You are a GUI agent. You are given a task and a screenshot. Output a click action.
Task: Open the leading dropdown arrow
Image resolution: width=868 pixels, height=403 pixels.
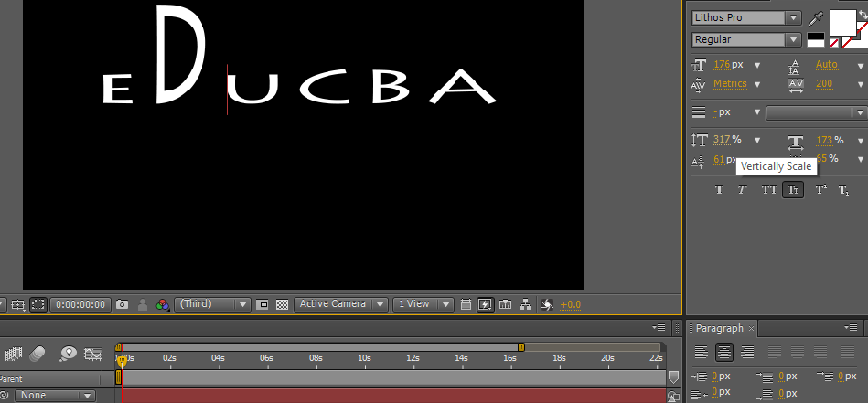coord(861,65)
